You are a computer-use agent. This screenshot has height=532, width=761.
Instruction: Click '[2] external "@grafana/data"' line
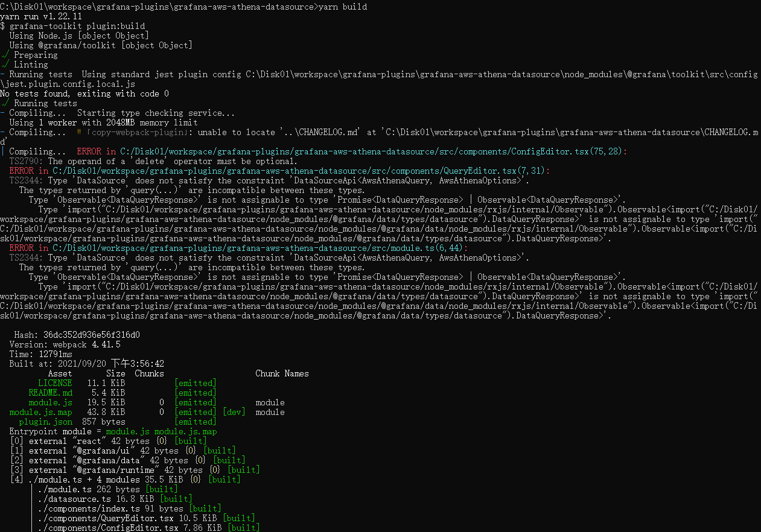(127, 460)
